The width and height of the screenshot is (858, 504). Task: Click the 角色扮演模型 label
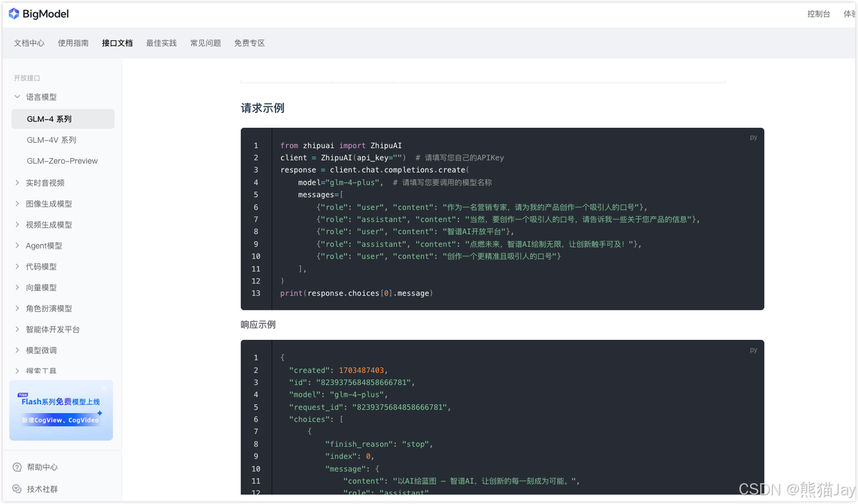[49, 308]
